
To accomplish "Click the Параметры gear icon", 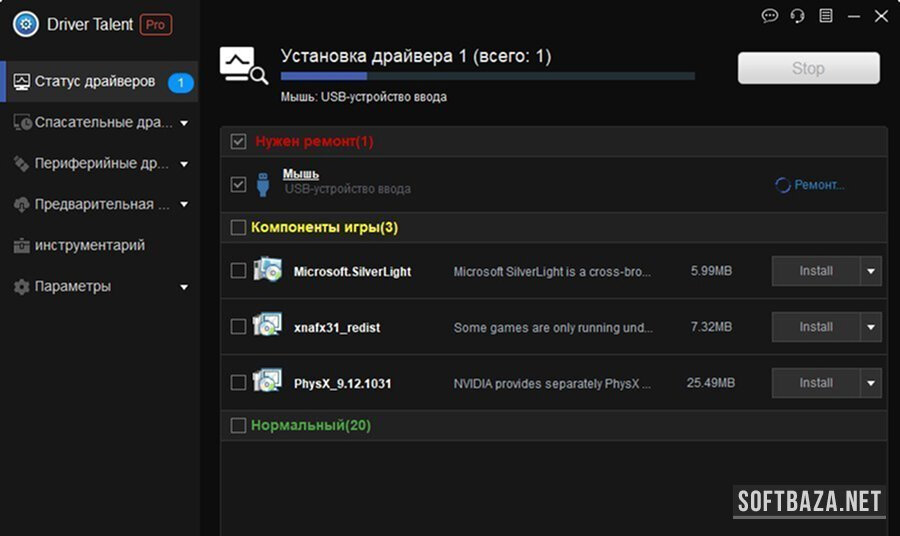I will click(x=21, y=286).
